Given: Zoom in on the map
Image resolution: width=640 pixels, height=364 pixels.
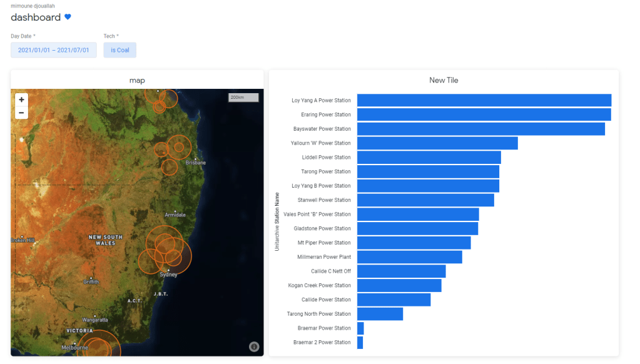Looking at the screenshot, I should pyautogui.click(x=21, y=99).
